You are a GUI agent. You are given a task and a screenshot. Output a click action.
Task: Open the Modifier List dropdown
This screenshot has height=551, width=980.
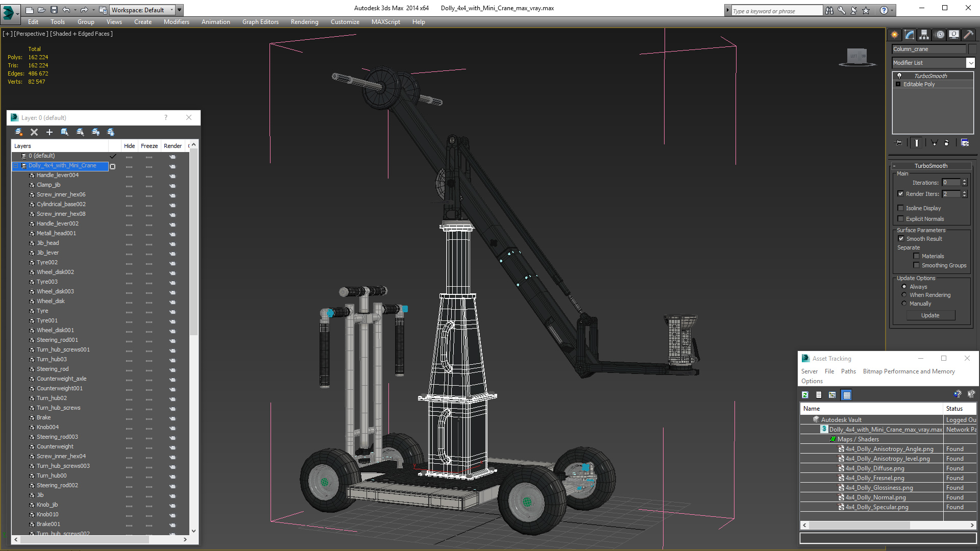pyautogui.click(x=970, y=63)
